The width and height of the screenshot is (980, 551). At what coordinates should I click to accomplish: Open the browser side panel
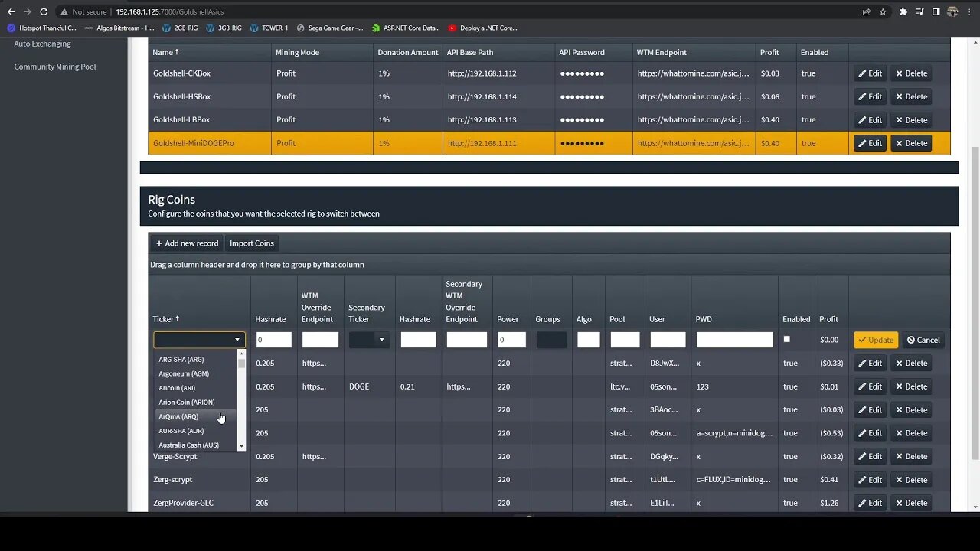[936, 11]
